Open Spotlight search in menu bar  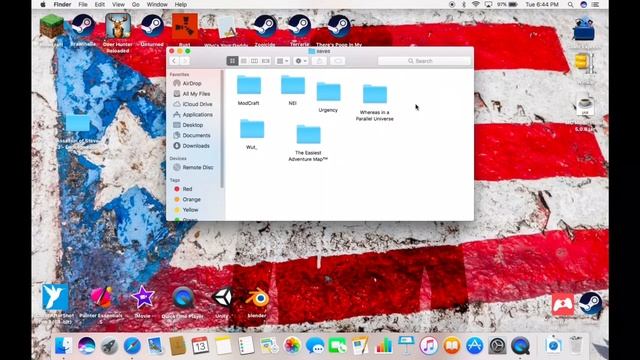pos(570,4)
